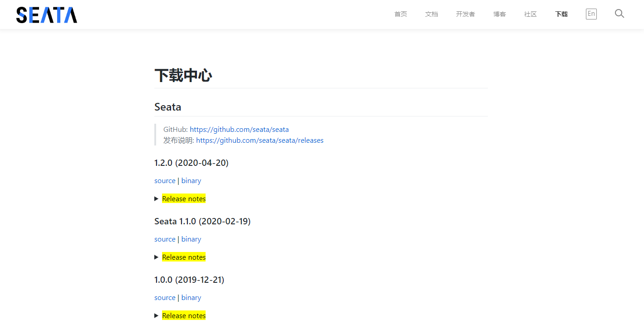Viewport: 644px width, 334px height.
Task: Expand Release notes under Seata 1.1.0
Action: pos(183,257)
